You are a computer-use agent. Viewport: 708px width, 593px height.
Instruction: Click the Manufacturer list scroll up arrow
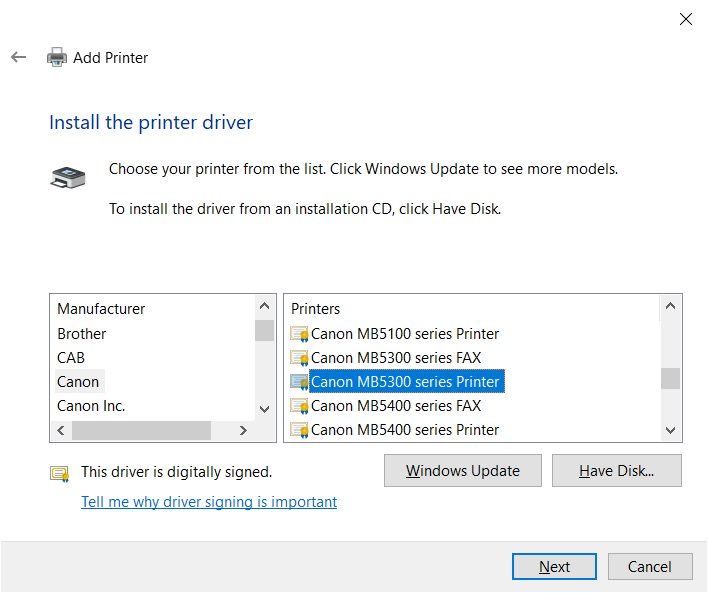[265, 307]
